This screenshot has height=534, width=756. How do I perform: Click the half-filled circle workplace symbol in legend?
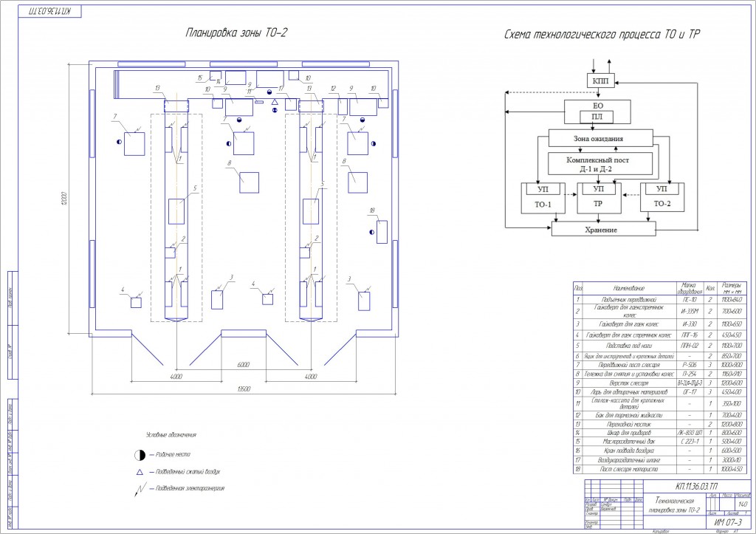click(x=140, y=455)
